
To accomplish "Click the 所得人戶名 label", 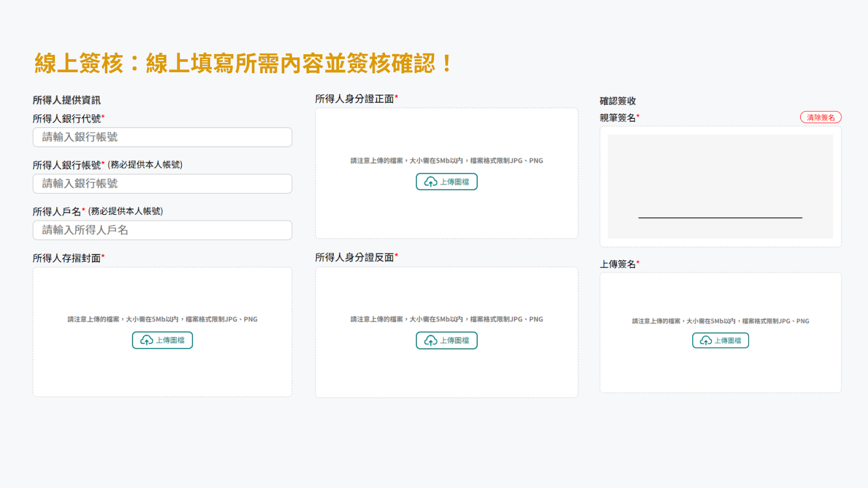I will 59,211.
